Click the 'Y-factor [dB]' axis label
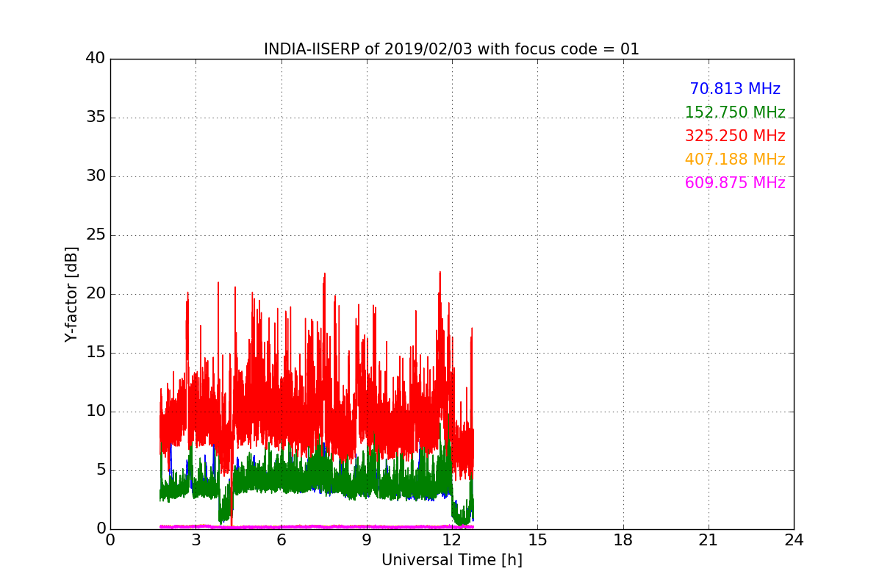Screen dimensions: 882x588 coord(71,294)
